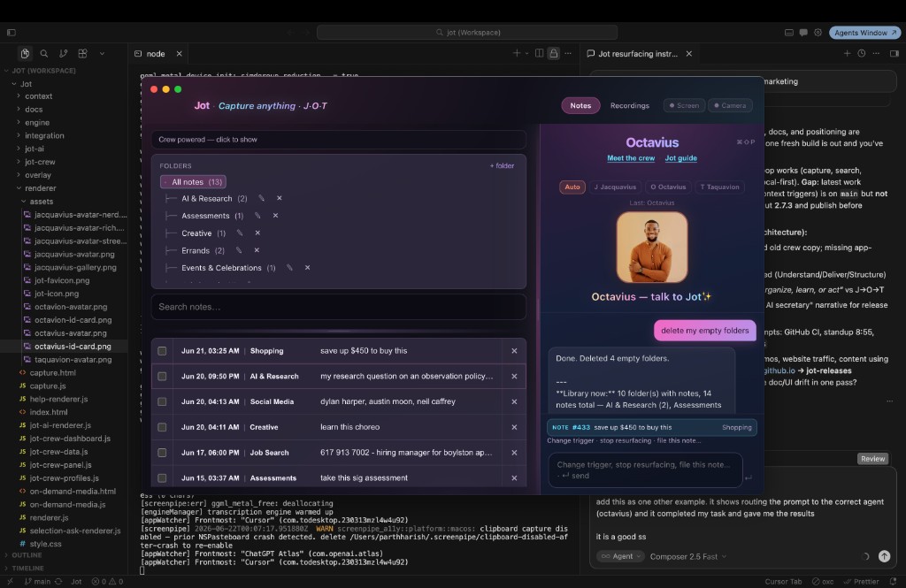This screenshot has height=588, width=906.
Task: Click Crew powered — click to show
Action: pos(339,139)
